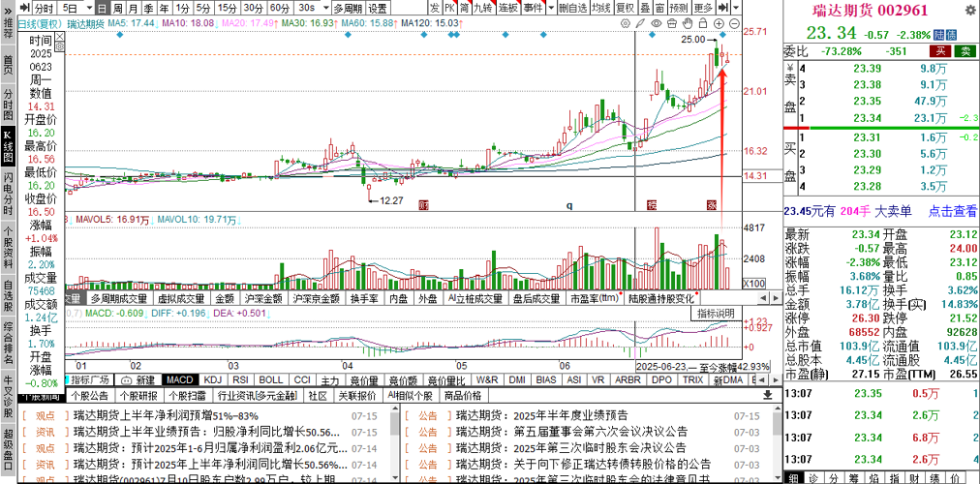Click the download arrow icon in news bar
The image size is (980, 484).
(768, 395)
